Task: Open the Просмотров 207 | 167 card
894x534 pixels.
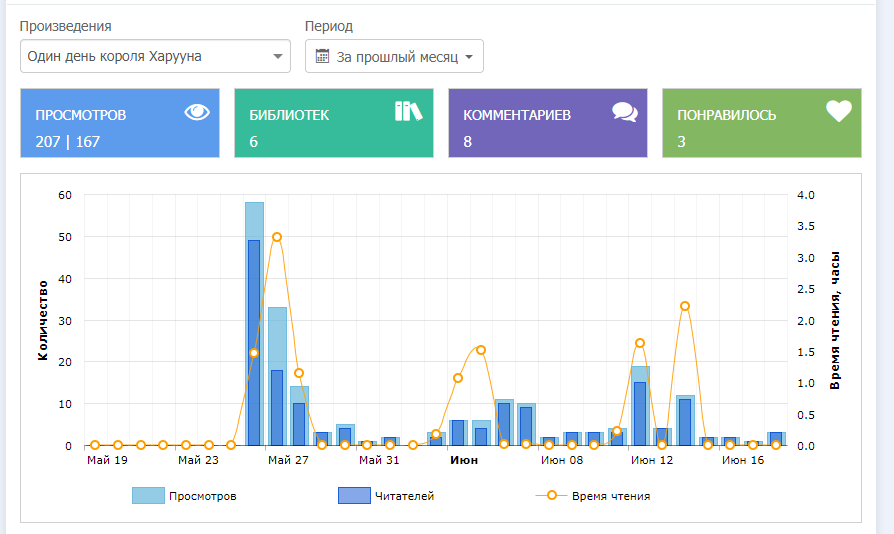Action: coord(119,123)
